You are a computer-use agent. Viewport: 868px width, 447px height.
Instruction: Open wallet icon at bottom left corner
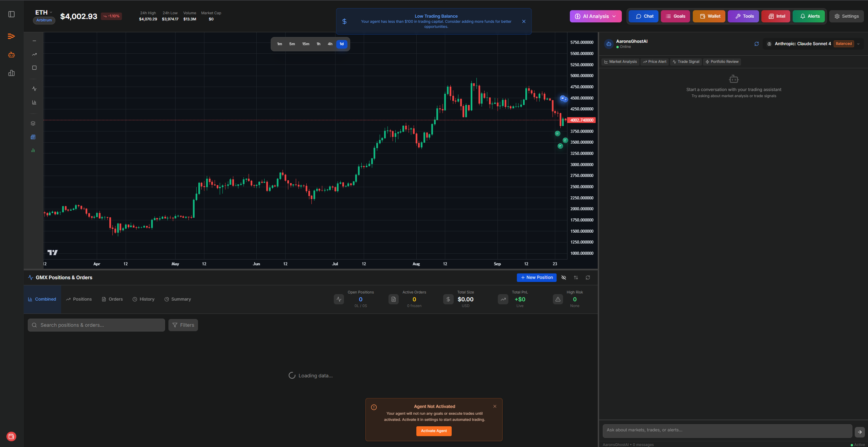click(11, 436)
